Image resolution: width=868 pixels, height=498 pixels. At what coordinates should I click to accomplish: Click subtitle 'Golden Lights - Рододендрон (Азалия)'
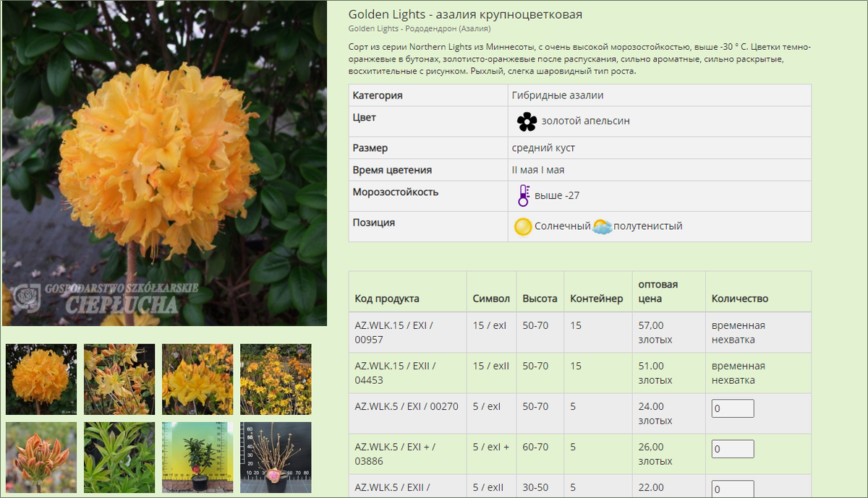[x=420, y=29]
